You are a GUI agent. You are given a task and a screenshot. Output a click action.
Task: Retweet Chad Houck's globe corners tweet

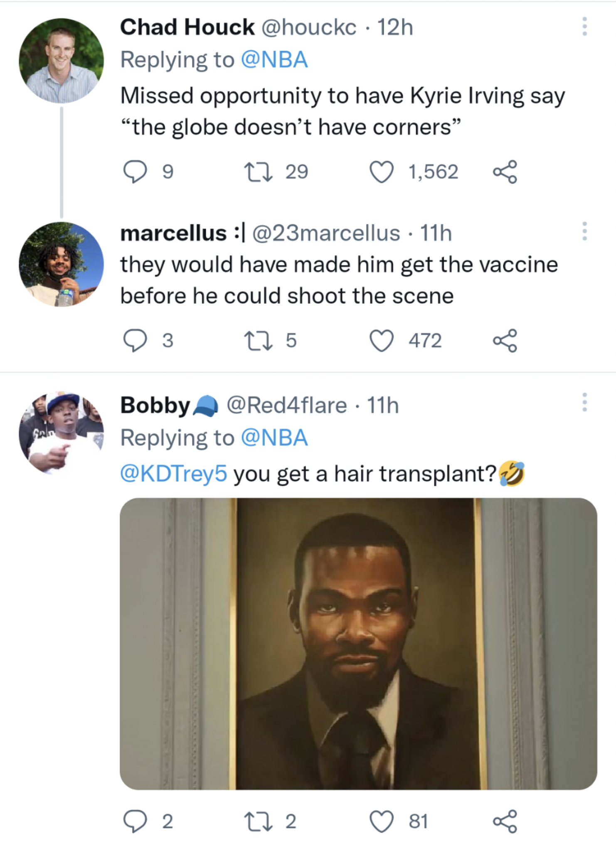coord(259,172)
